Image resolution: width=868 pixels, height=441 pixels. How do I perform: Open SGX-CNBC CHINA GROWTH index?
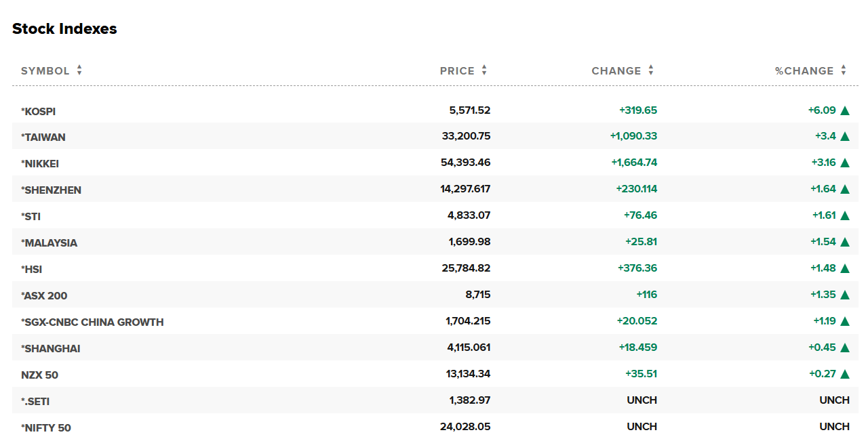[93, 322]
